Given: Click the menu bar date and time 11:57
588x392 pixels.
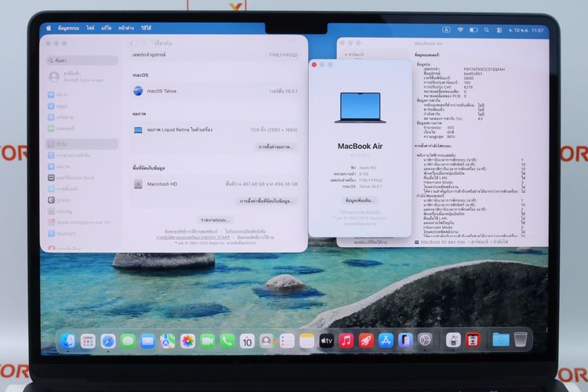Looking at the screenshot, I should pos(526,31).
